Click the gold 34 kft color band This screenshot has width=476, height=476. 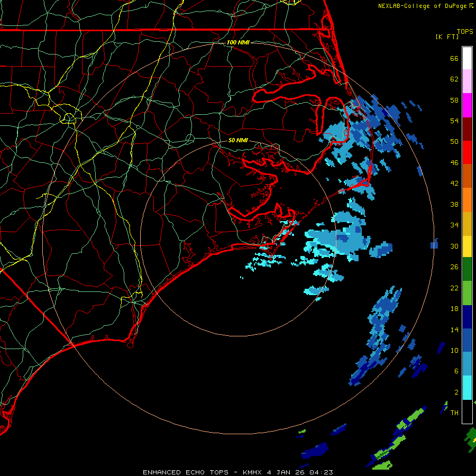coord(467,224)
